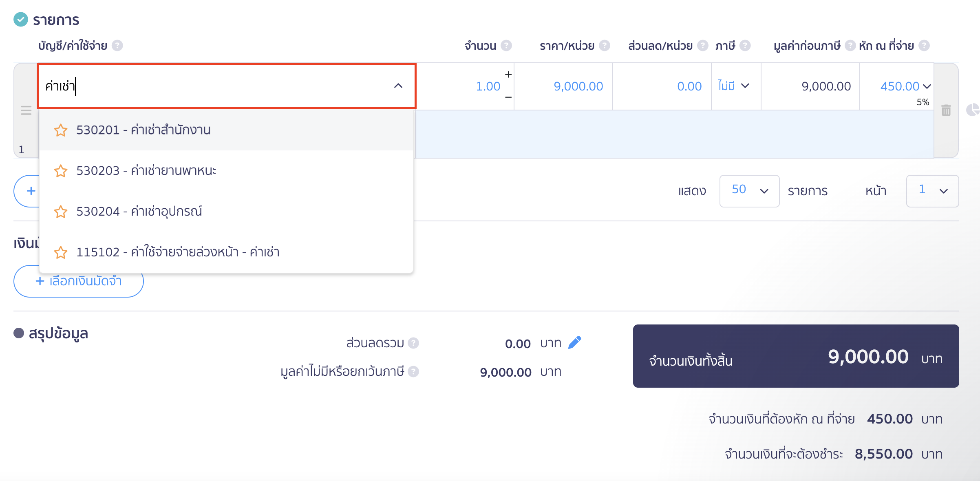Edit ส่วนลดรวม with the pencil icon

pos(575,342)
